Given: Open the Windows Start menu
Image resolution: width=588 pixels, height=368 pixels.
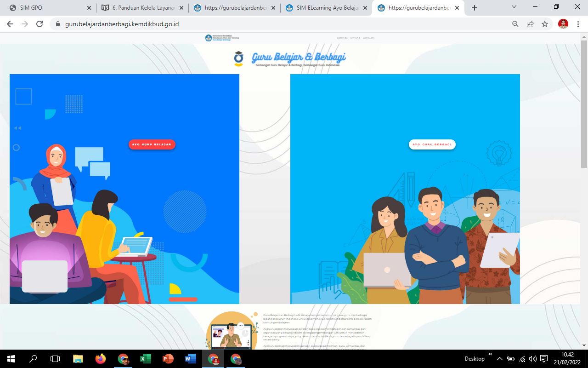Looking at the screenshot, I should 11,359.
